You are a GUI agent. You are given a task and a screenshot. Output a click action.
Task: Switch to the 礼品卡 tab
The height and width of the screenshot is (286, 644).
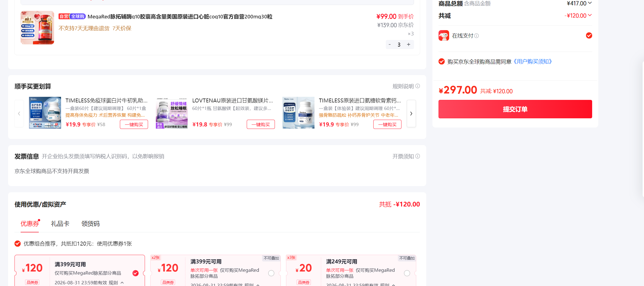click(60, 223)
